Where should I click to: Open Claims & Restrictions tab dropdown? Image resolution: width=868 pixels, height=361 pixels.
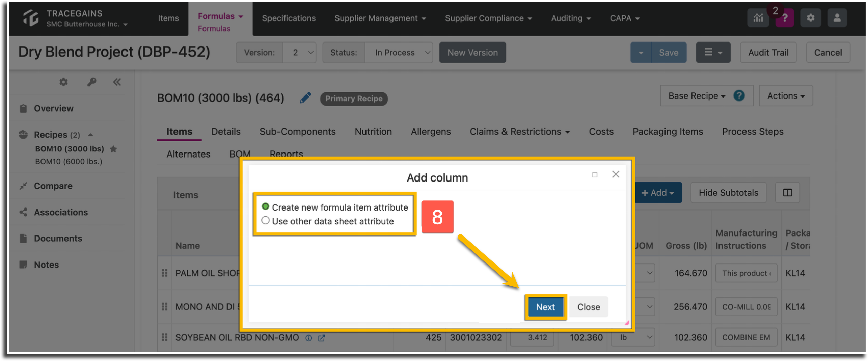click(520, 131)
